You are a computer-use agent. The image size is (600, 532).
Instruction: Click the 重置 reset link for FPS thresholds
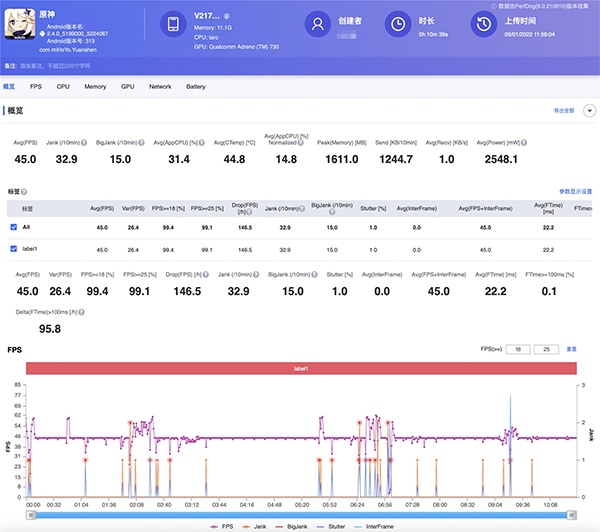[573, 349]
